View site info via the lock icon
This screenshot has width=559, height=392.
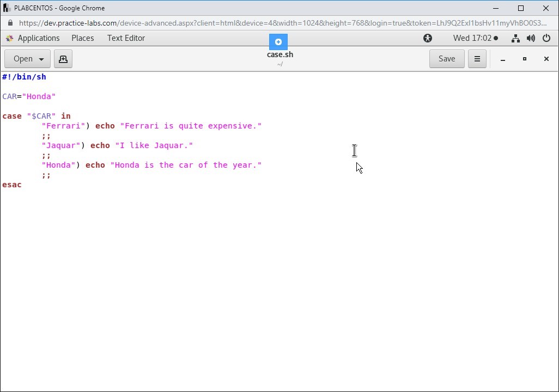coord(10,23)
